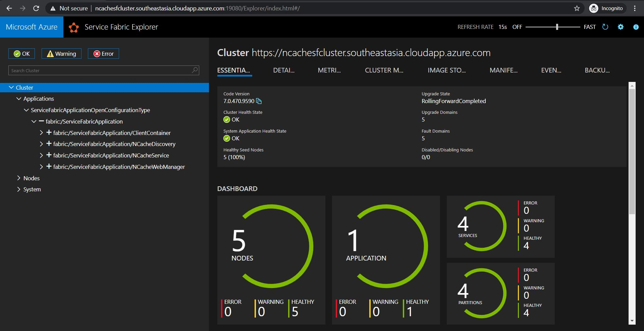This screenshot has height=331, width=644.
Task: Collapse ServiceFabricApplicationOpenConfigurationType chevron
Action: [x=26, y=110]
